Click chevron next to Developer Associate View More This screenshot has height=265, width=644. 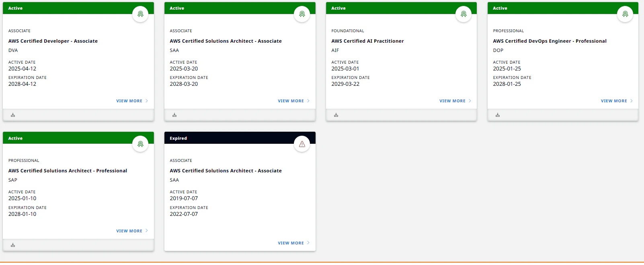tap(147, 101)
